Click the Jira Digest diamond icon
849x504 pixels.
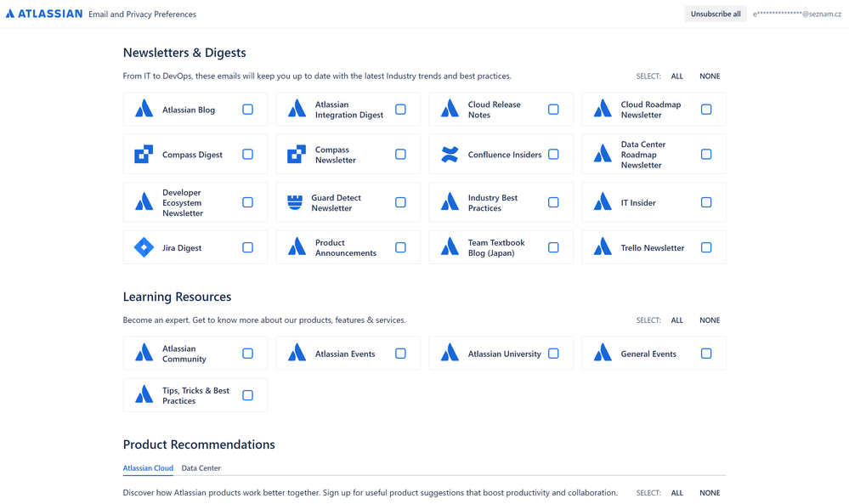point(144,247)
